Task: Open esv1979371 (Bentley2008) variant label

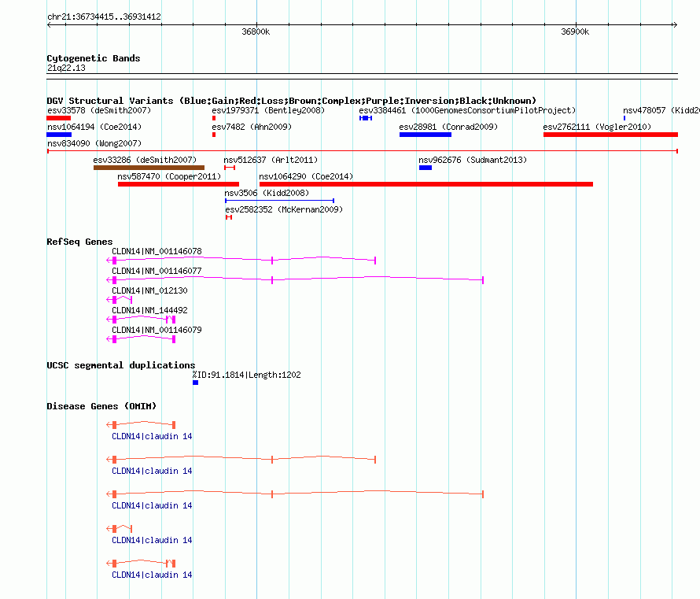Action: pos(268,110)
